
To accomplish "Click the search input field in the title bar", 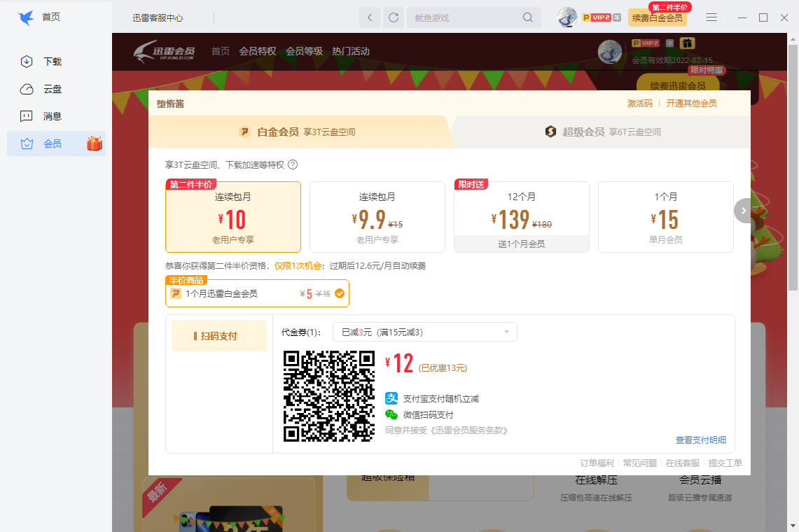I will pyautogui.click(x=465, y=17).
